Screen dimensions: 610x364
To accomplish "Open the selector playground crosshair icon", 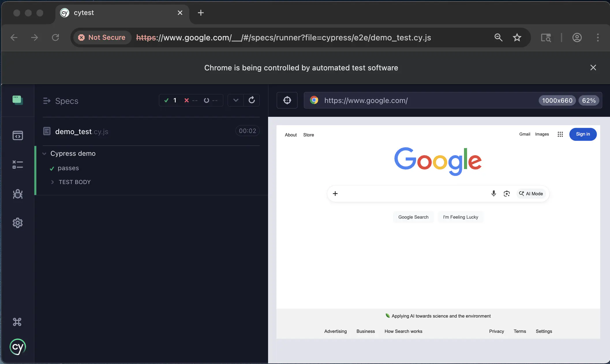I will 287,100.
